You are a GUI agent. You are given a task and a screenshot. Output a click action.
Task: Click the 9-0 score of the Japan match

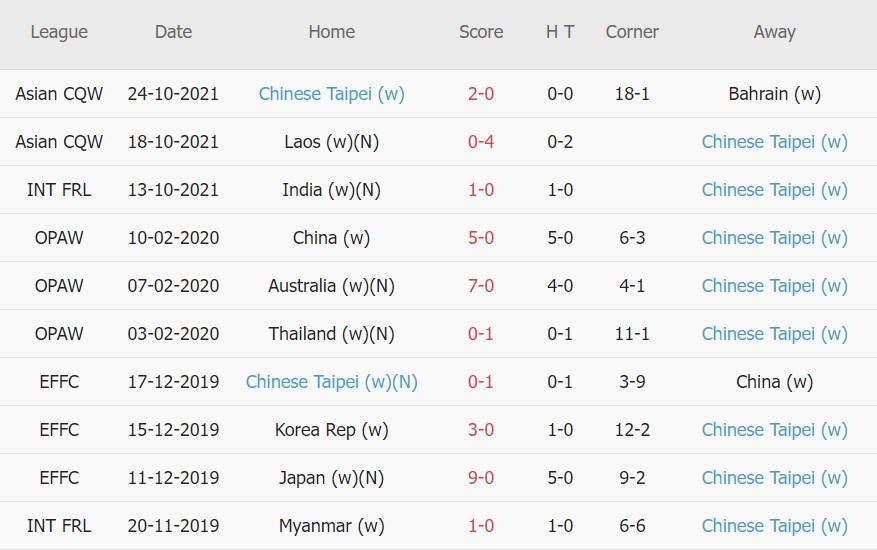point(481,478)
